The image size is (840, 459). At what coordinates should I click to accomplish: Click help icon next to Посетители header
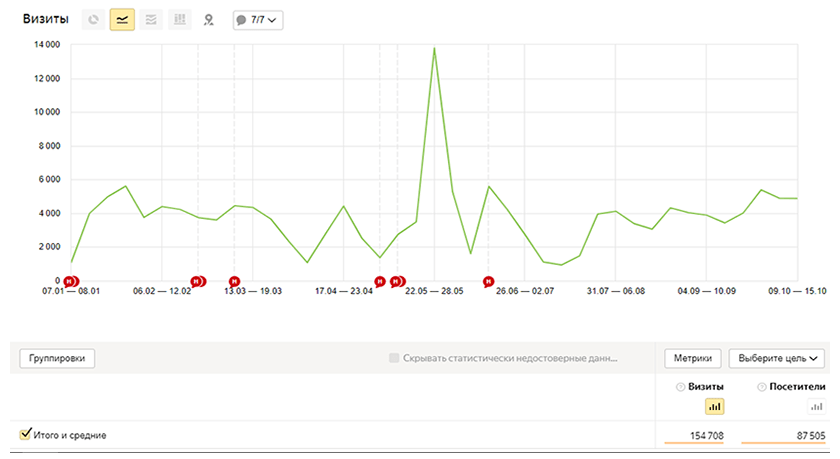tap(760, 387)
